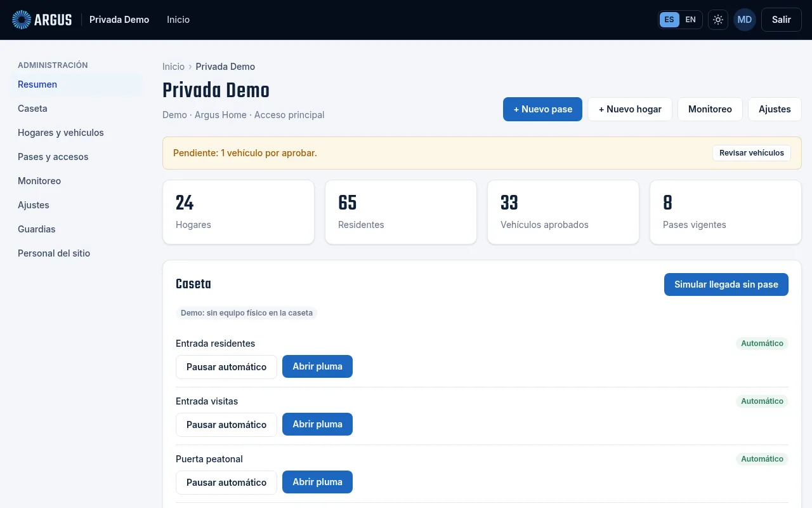Screen dimensions: 812x508
Task: Click Automático badge for Entrada residentes
Action: coord(762,344)
